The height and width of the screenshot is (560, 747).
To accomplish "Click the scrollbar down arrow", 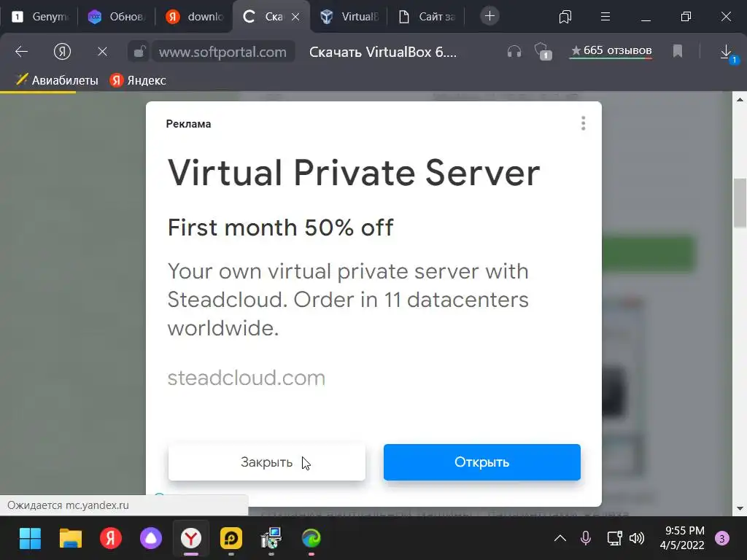I will pyautogui.click(x=740, y=508).
